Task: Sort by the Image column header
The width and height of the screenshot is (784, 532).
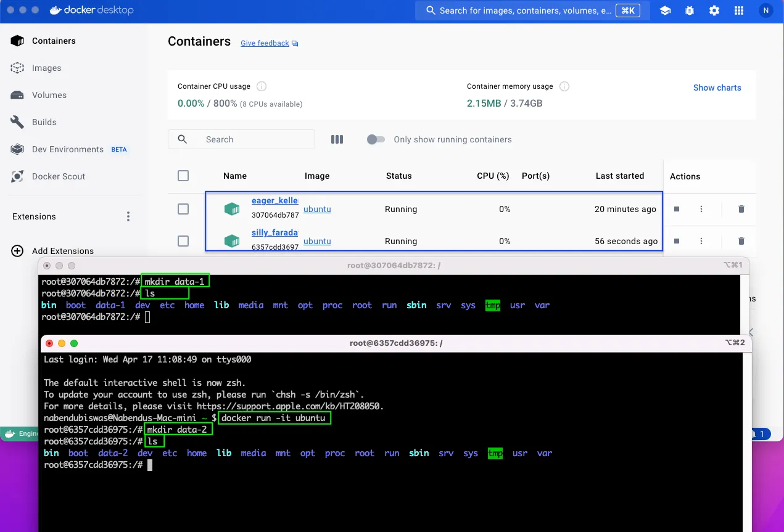Action: tap(317, 176)
